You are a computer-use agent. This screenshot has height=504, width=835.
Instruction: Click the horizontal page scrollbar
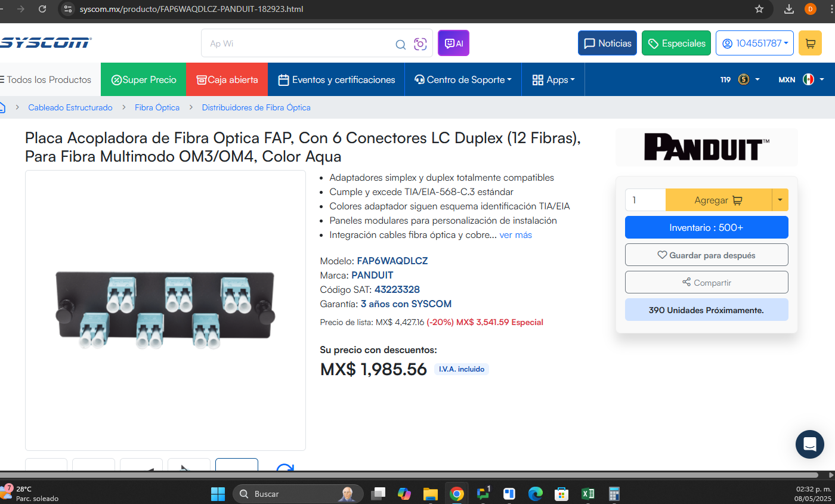click(412, 475)
